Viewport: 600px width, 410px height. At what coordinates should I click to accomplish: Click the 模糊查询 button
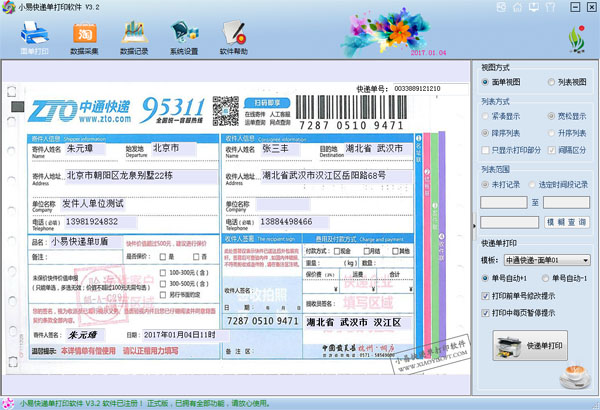tap(567, 222)
